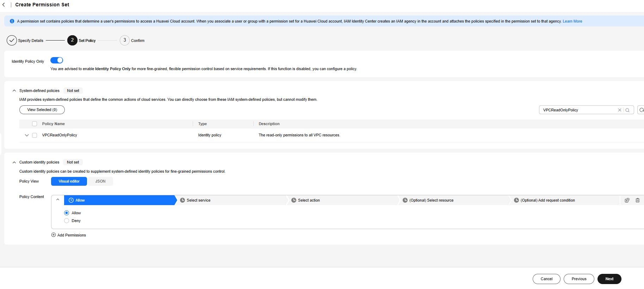Collapse the Custom identity policies section
This screenshot has height=289, width=644.
pyautogui.click(x=14, y=162)
